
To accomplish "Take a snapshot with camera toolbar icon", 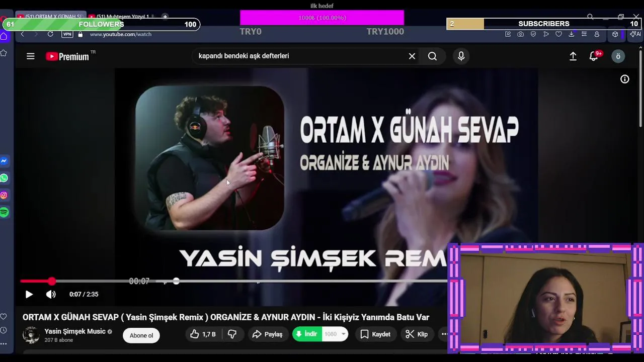I will (520, 34).
